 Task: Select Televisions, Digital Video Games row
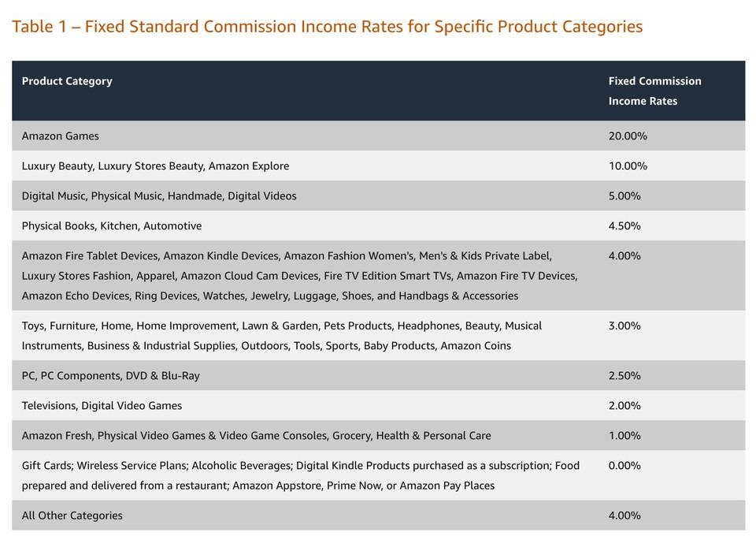(379, 405)
